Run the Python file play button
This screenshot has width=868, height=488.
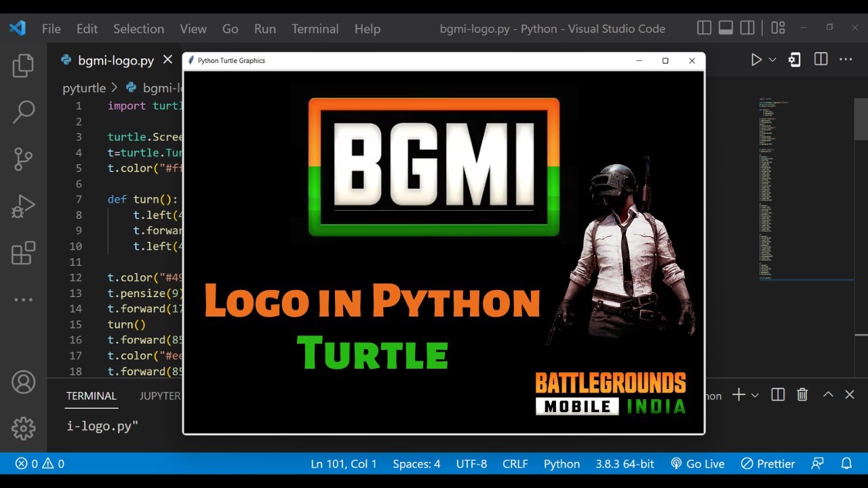pyautogui.click(x=756, y=60)
